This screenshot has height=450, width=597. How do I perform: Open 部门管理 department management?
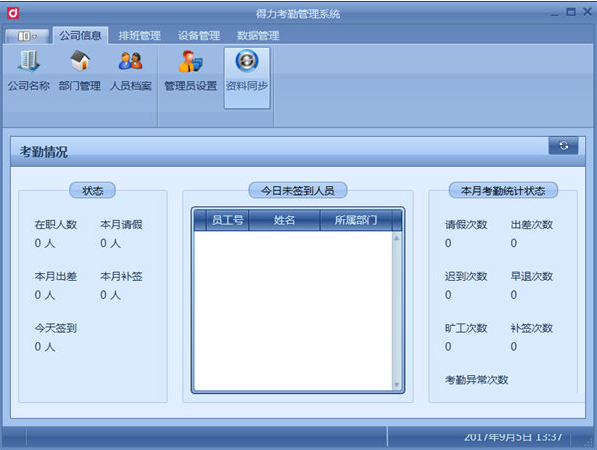click(80, 71)
